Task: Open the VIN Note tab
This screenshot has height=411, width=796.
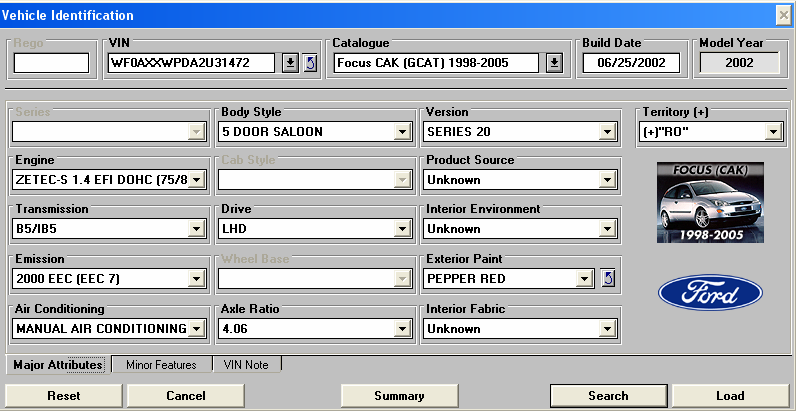Action: (245, 365)
